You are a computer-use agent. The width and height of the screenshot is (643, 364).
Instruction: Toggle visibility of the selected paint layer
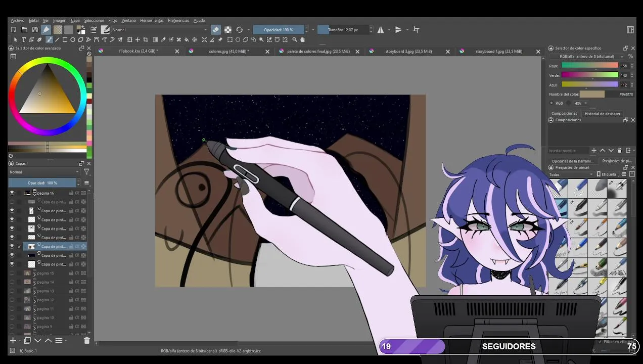pyautogui.click(x=12, y=246)
